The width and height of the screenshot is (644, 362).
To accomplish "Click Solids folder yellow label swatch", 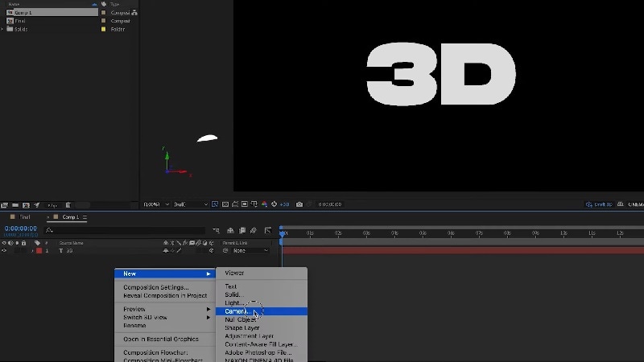I will [x=104, y=29].
